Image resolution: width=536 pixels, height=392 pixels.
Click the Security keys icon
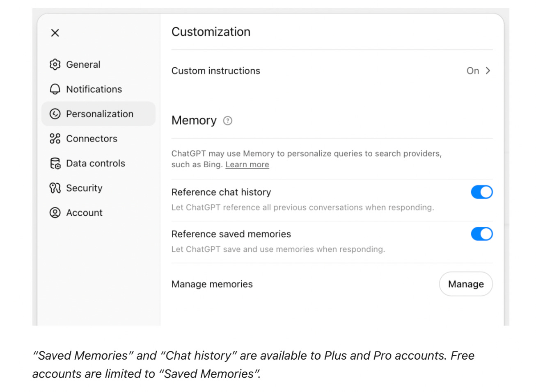(55, 188)
